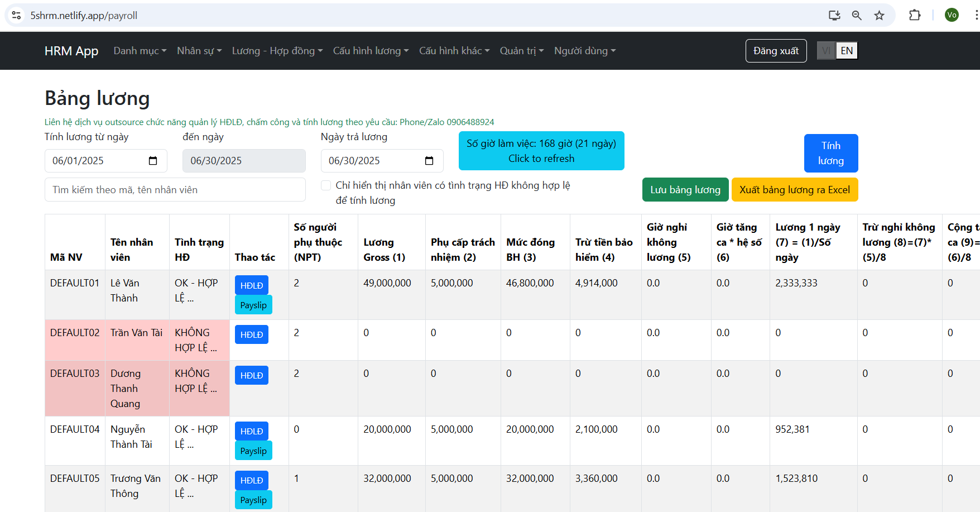Select Phụ cấp trách nhiệm (2) header
980x512 pixels.
click(463, 242)
